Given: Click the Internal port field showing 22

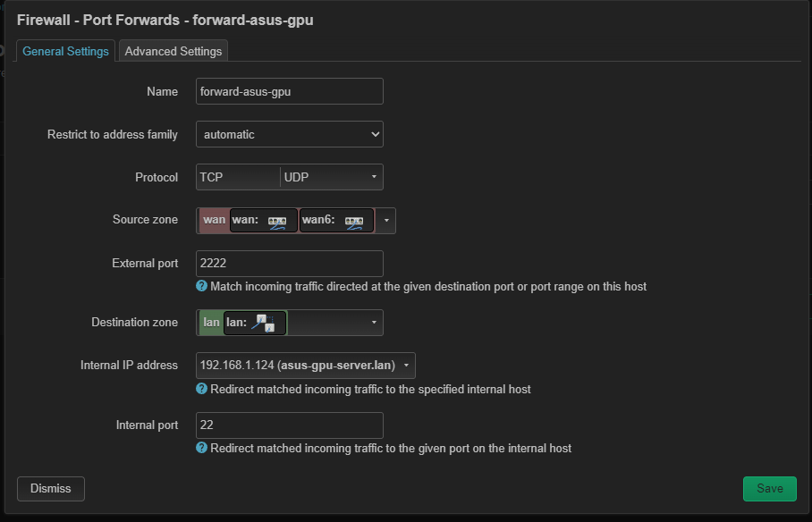Looking at the screenshot, I should point(290,425).
